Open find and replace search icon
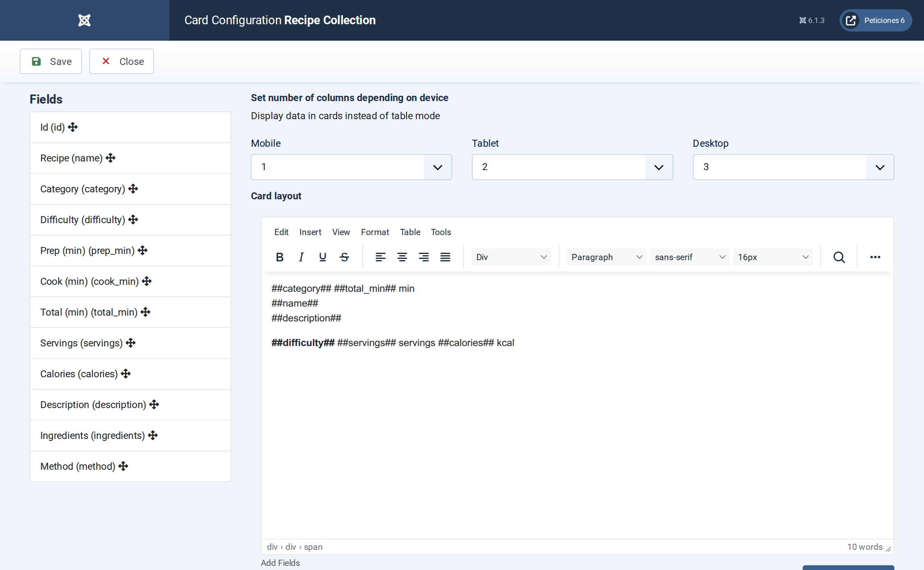924x570 pixels. click(x=839, y=257)
